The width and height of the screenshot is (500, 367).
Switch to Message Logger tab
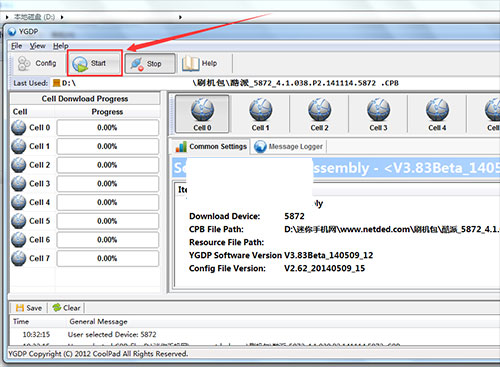(x=289, y=146)
